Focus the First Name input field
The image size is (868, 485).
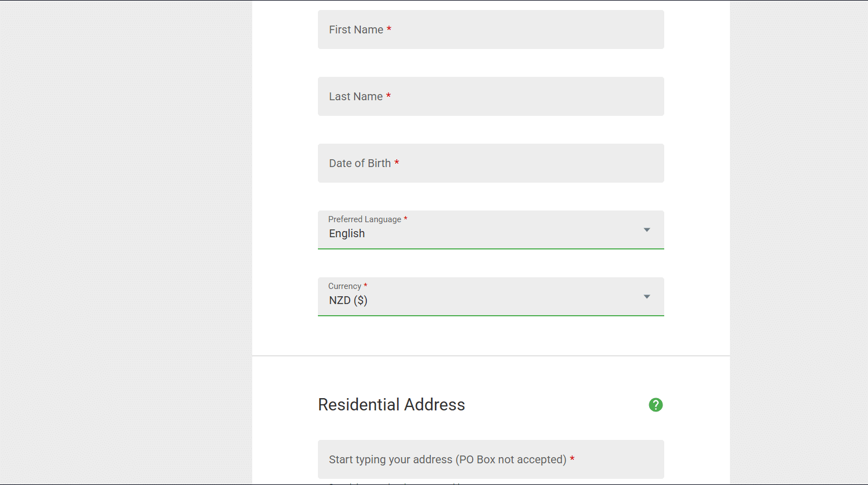click(491, 30)
